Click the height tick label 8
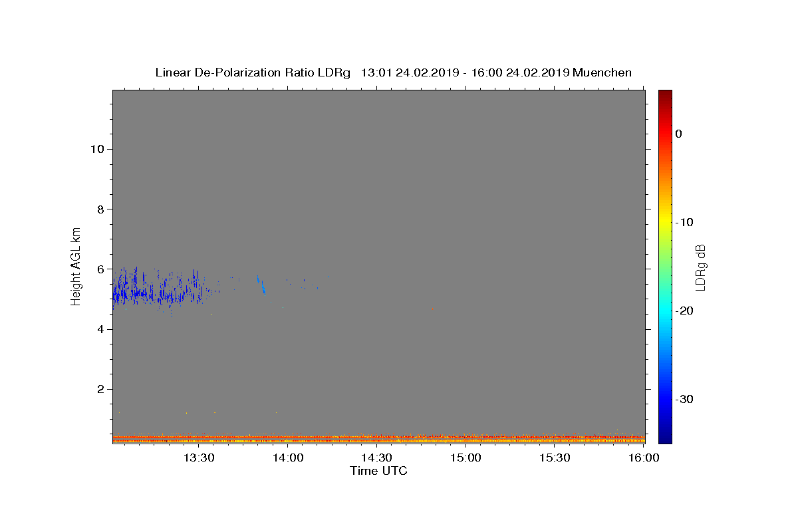Viewport: 798px width, 532px height. click(100, 209)
